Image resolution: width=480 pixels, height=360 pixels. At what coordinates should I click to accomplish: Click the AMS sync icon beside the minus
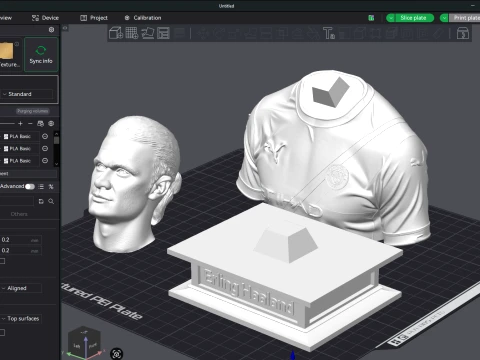click(40, 124)
